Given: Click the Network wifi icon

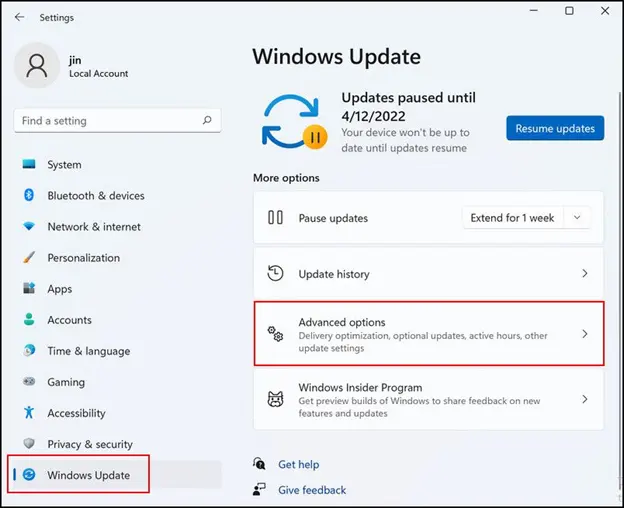Looking at the screenshot, I should pos(29,226).
